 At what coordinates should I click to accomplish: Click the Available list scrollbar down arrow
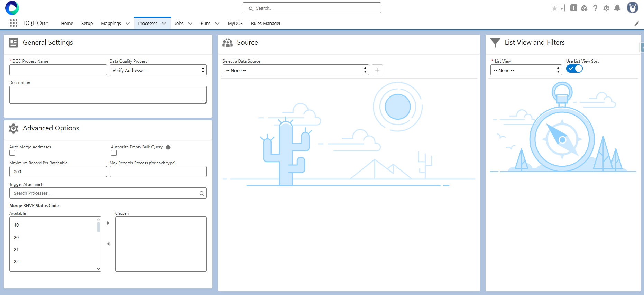tap(99, 269)
